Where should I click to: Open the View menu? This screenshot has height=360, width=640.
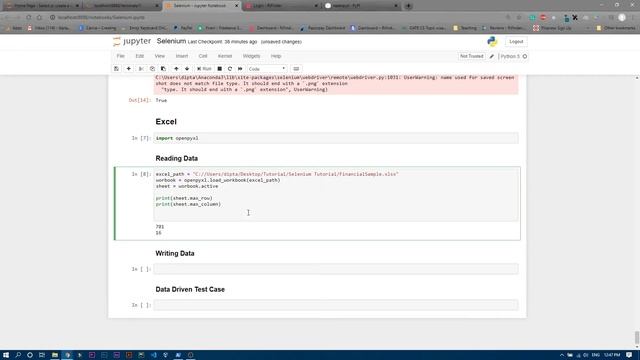tap(160, 56)
